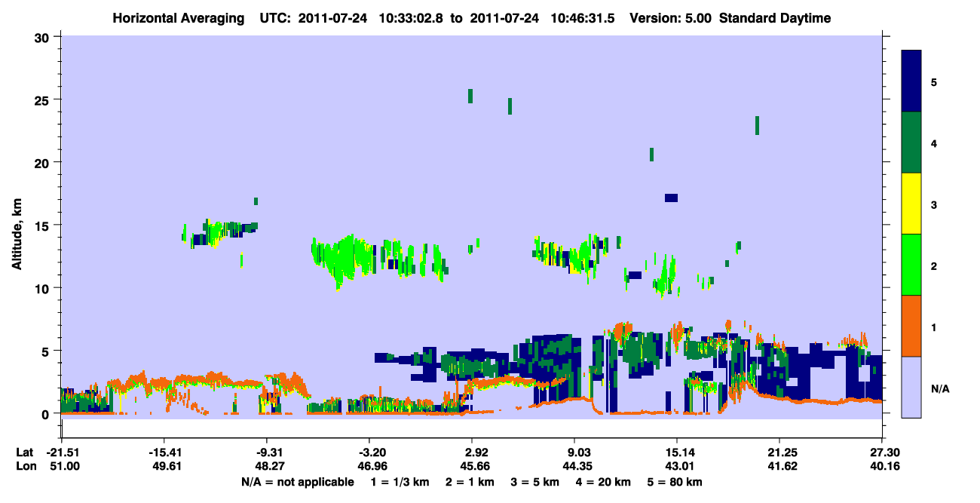Click the colorbar label 4

click(935, 143)
